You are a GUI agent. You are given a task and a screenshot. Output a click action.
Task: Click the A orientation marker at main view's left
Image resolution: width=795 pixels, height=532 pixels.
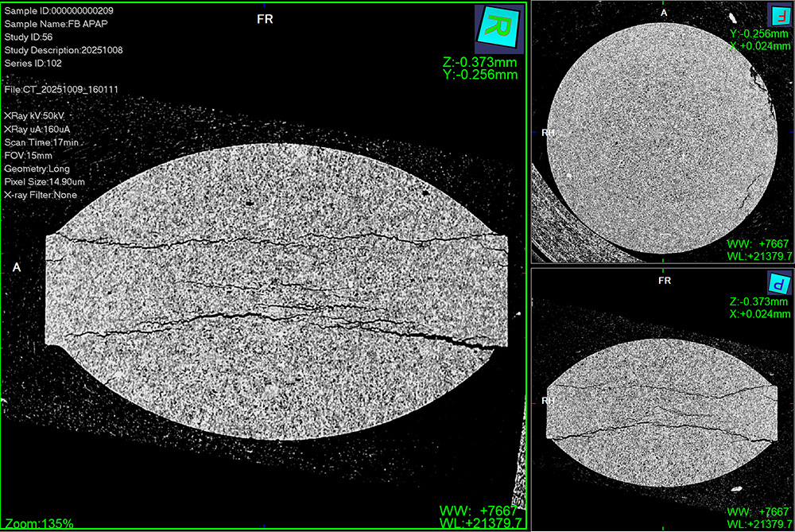click(x=16, y=268)
